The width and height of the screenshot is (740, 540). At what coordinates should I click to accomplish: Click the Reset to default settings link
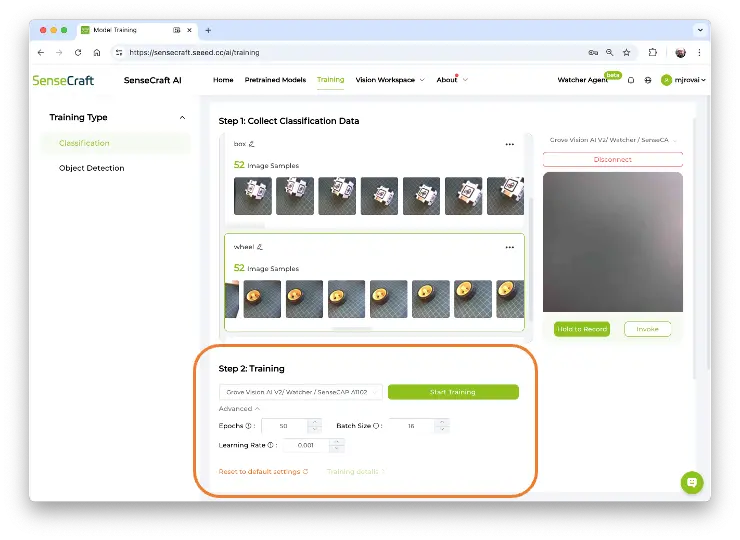(x=263, y=471)
